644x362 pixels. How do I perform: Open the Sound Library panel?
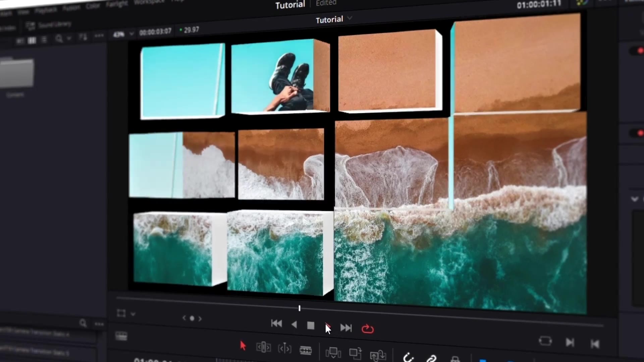(49, 25)
